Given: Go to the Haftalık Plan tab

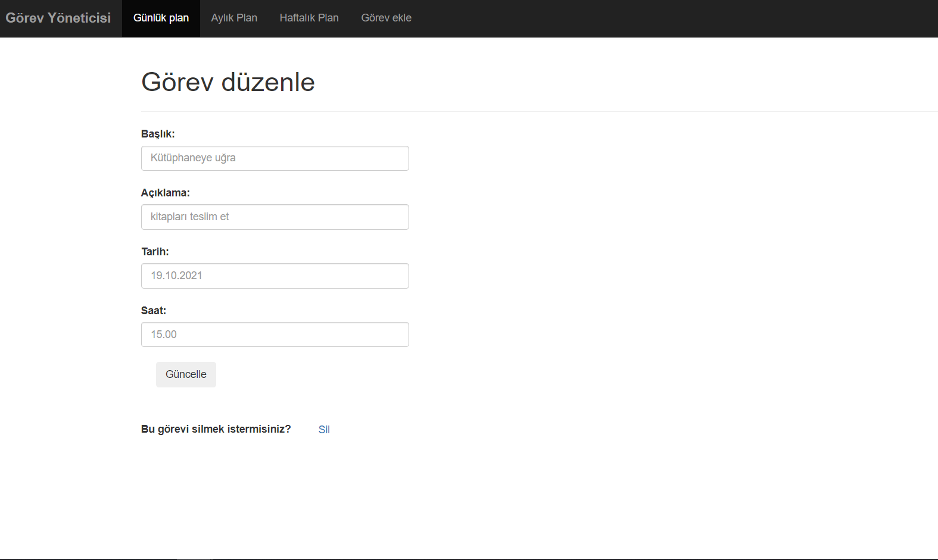Looking at the screenshot, I should (309, 18).
